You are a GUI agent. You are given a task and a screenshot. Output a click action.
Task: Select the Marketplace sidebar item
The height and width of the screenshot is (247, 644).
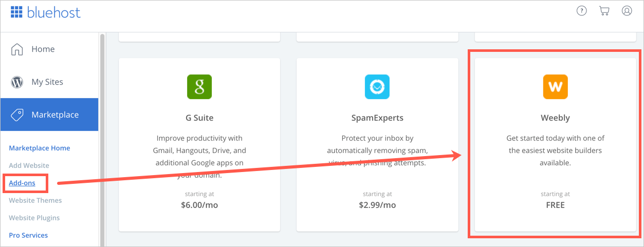pos(55,115)
